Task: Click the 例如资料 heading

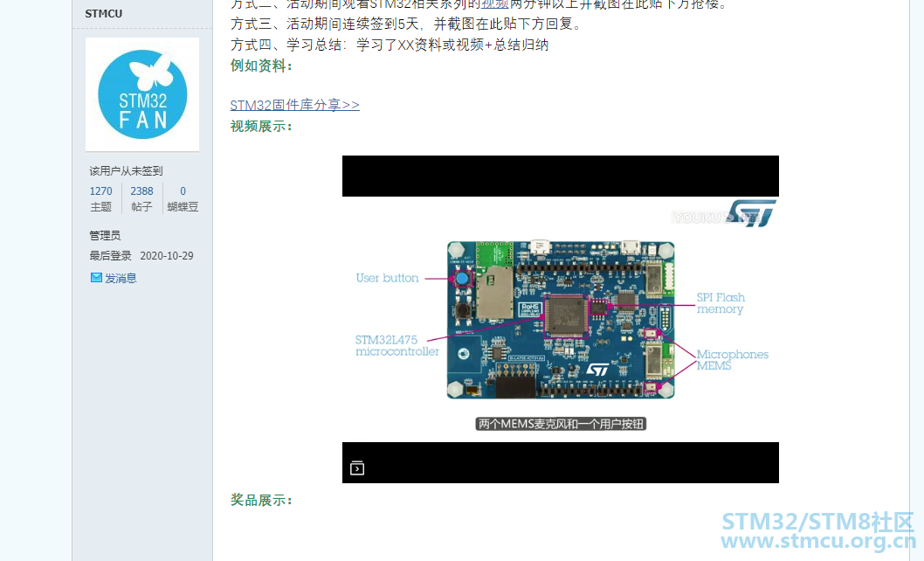Action: click(260, 66)
